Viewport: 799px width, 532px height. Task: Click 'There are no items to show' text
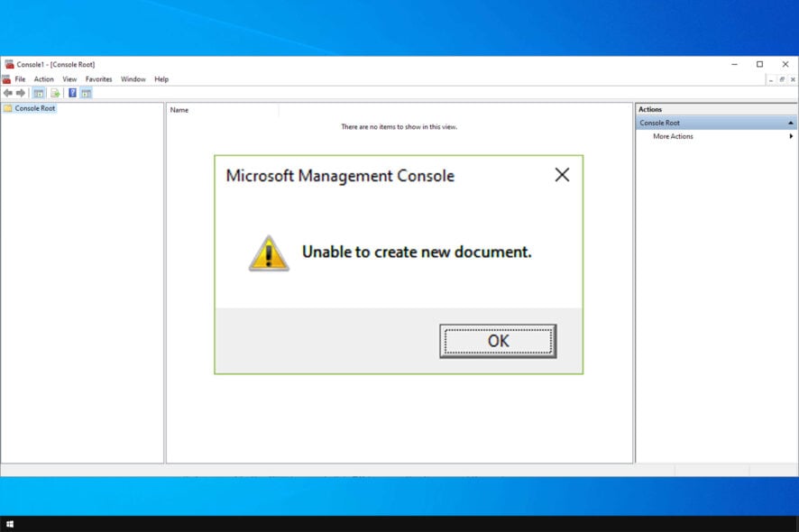point(399,127)
